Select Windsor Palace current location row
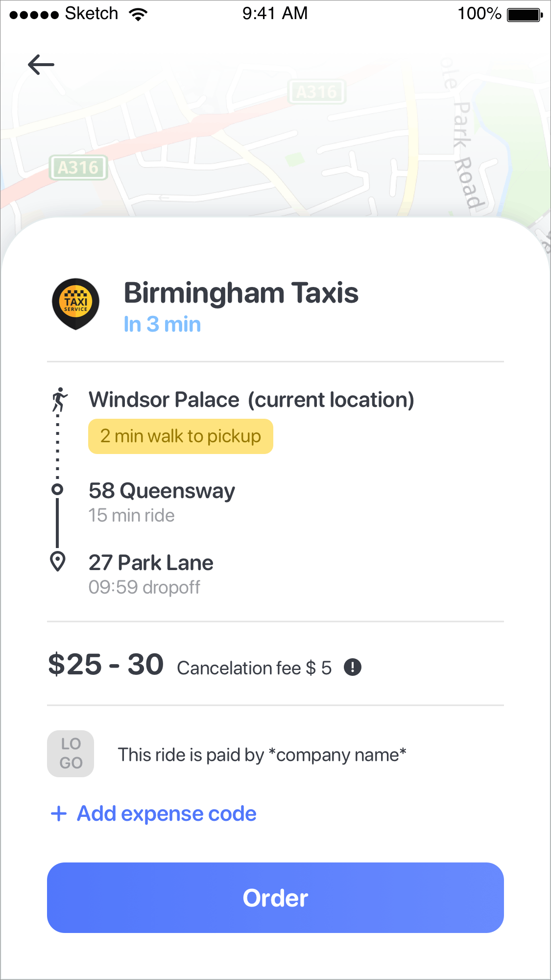This screenshot has width=551, height=980. click(251, 400)
